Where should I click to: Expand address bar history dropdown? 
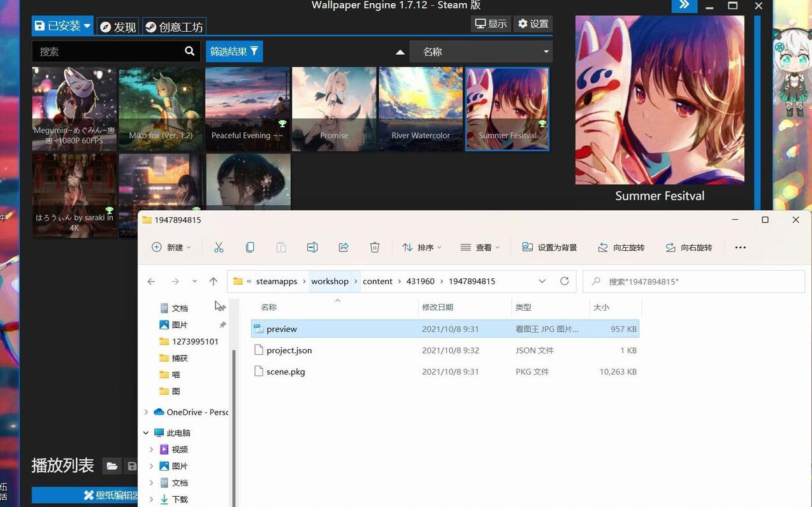pyautogui.click(x=542, y=281)
